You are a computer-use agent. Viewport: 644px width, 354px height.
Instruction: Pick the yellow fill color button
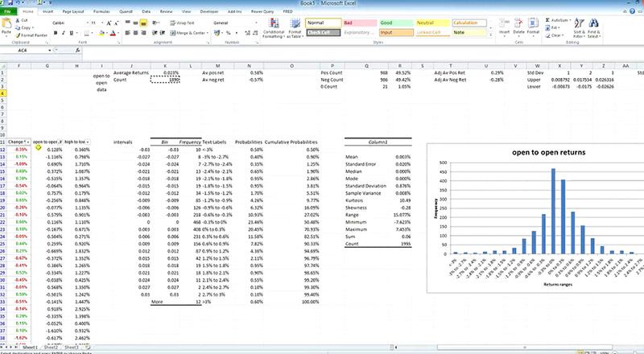click(x=101, y=33)
